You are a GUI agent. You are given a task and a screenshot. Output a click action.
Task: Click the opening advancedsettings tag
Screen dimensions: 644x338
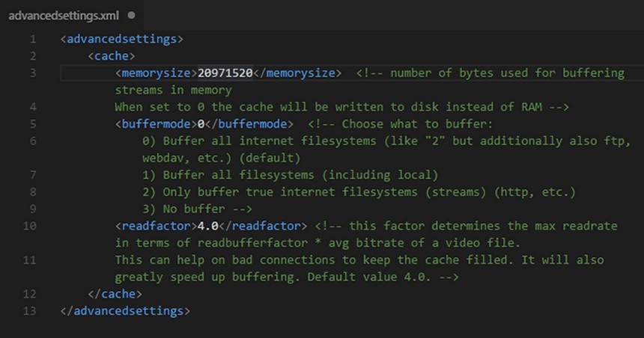pyautogui.click(x=122, y=39)
